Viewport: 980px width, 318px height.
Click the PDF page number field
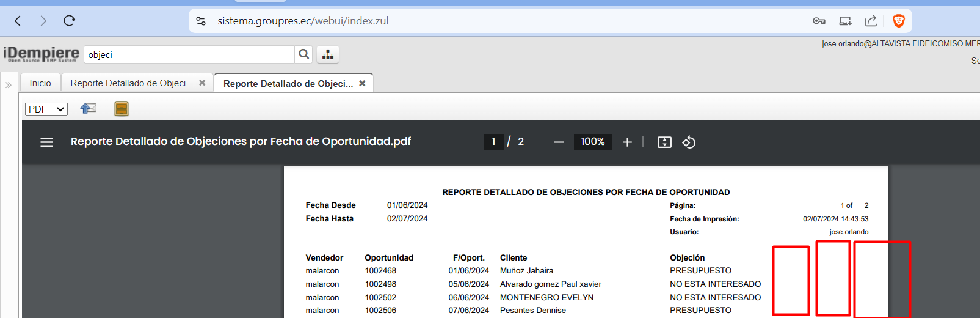click(493, 142)
